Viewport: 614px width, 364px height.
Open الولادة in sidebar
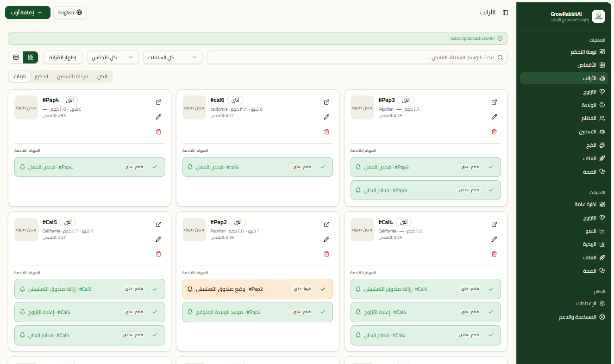tap(564, 105)
